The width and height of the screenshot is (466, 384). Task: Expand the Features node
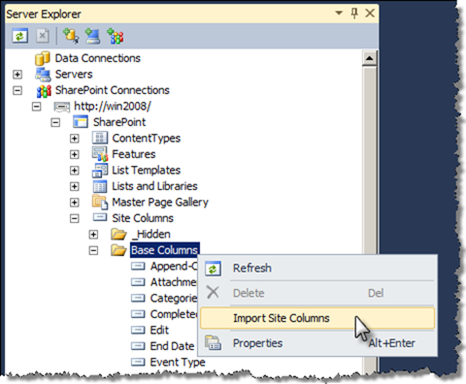pyautogui.click(x=74, y=154)
